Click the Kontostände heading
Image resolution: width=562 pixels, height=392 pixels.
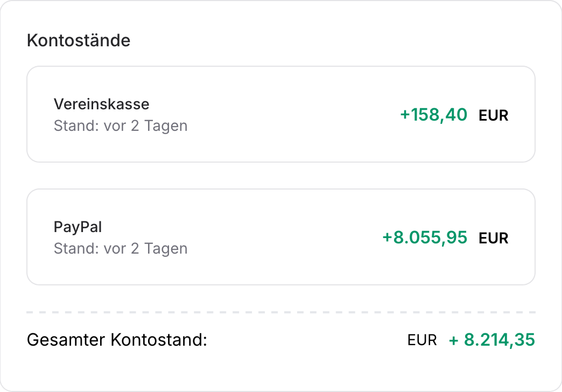[x=79, y=40]
